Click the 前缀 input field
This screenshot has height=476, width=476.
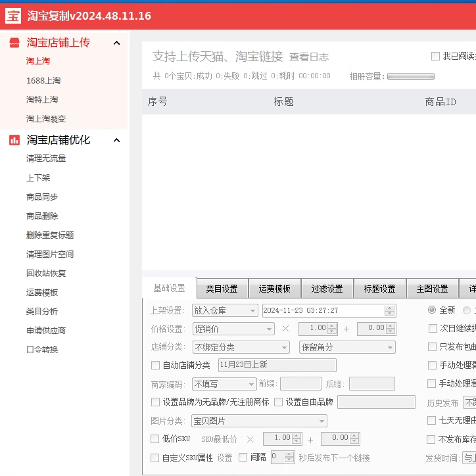[x=300, y=384]
